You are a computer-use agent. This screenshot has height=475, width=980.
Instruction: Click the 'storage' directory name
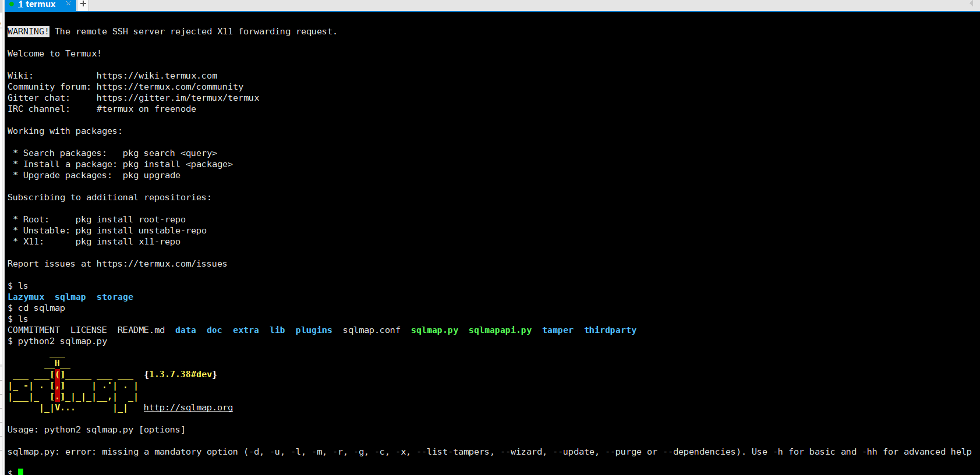click(x=115, y=297)
